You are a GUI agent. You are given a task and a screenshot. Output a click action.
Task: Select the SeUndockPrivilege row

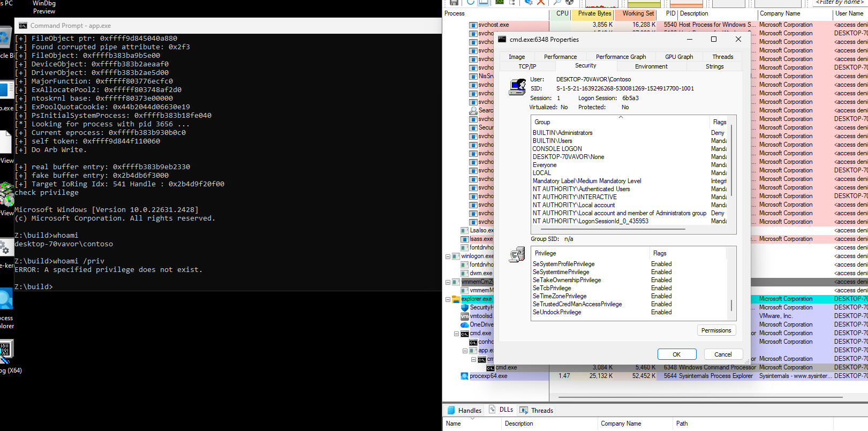[x=629, y=312]
